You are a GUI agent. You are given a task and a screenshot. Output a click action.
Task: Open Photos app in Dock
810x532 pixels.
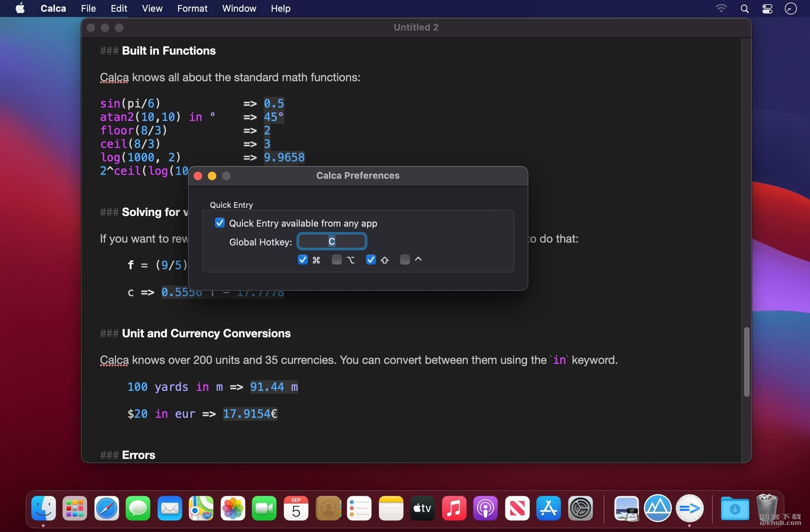point(233,508)
